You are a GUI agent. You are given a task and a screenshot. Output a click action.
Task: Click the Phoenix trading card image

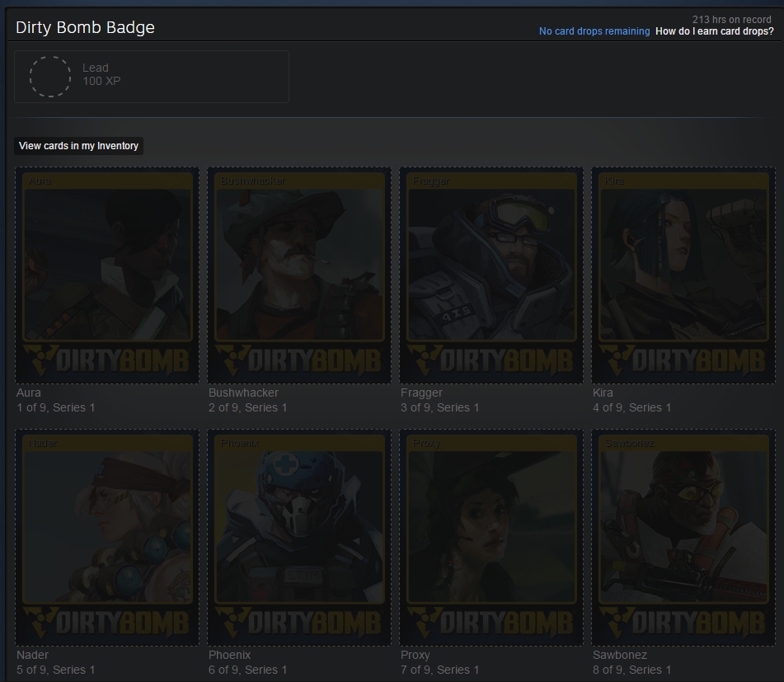(x=299, y=538)
